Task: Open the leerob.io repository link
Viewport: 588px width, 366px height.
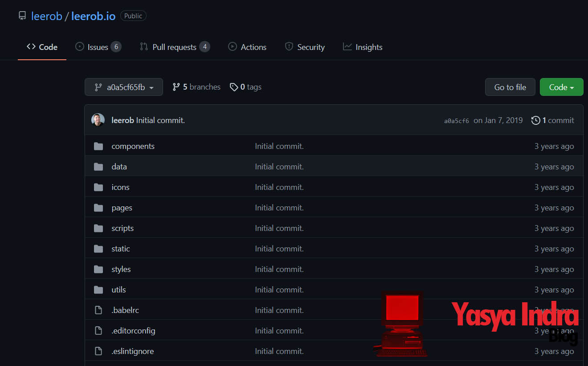Action: [x=93, y=16]
